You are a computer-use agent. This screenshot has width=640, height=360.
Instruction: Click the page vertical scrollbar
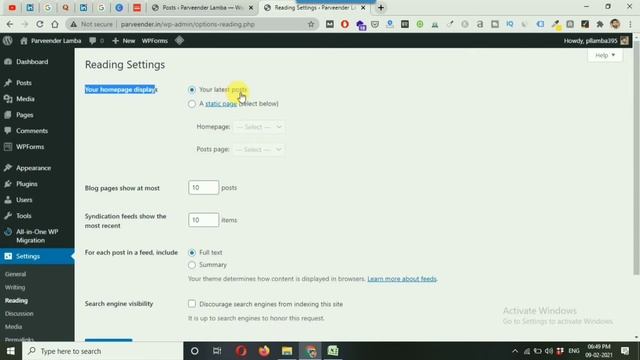636,157
